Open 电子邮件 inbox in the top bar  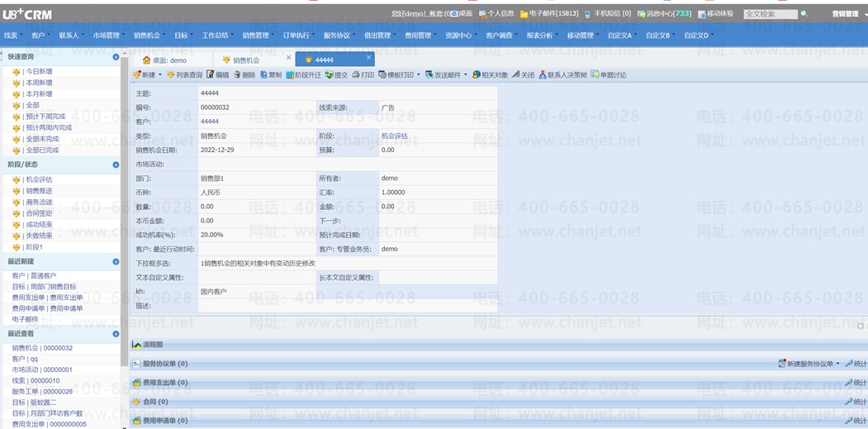549,14
